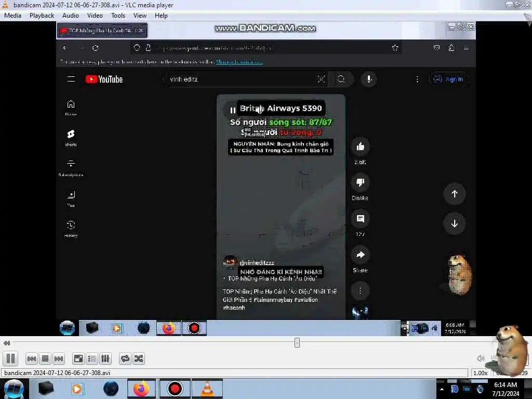The width and height of the screenshot is (532, 399).
Task: Open the View menu in VLC
Action: (x=140, y=16)
